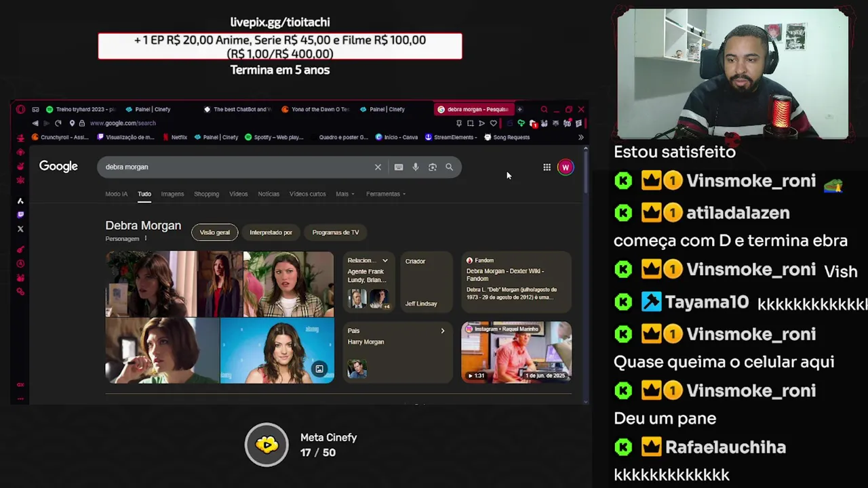The width and height of the screenshot is (868, 488).
Task: Open the Harry Morgan thumbnail in Pais card
Action: pyautogui.click(x=357, y=369)
